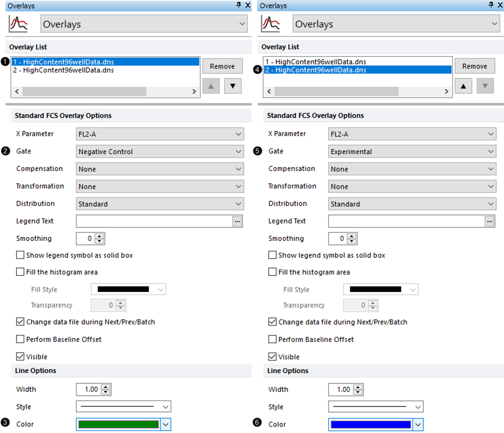Click the Smoothing value field in the right panel

[x=338, y=238]
